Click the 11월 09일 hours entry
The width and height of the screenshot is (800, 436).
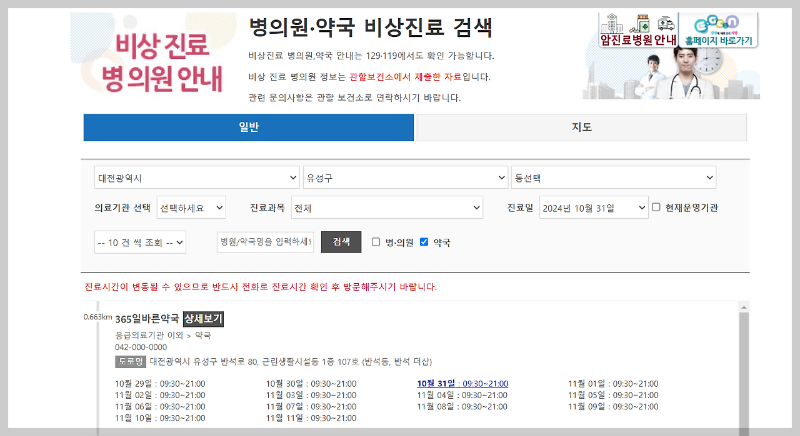point(613,407)
